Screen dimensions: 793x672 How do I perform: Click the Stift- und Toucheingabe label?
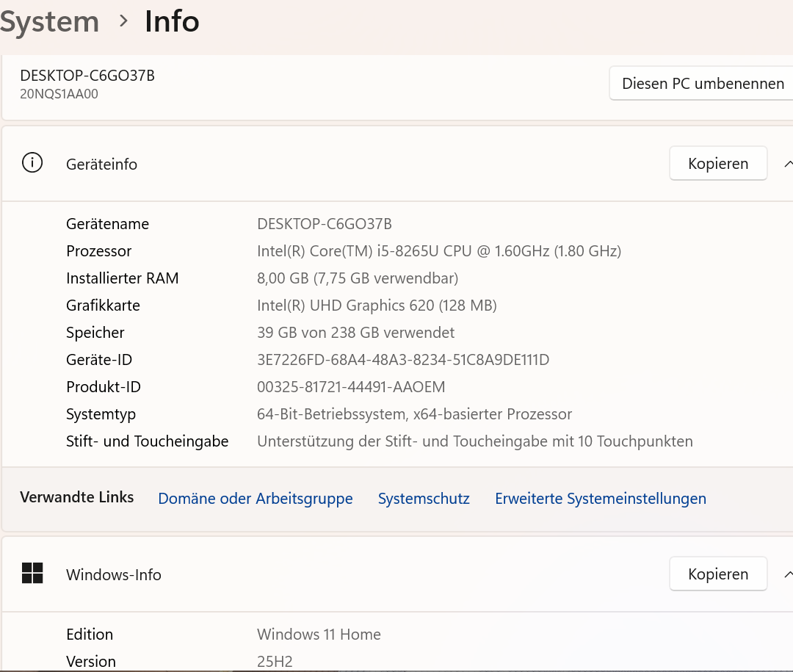coord(147,441)
